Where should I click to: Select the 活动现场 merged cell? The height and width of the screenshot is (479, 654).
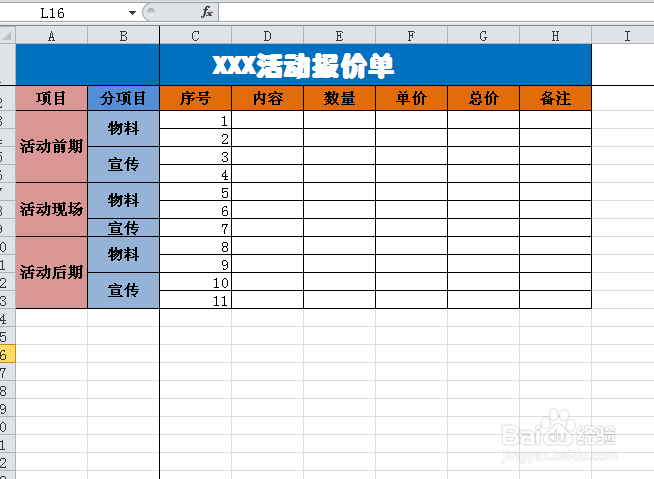52,209
